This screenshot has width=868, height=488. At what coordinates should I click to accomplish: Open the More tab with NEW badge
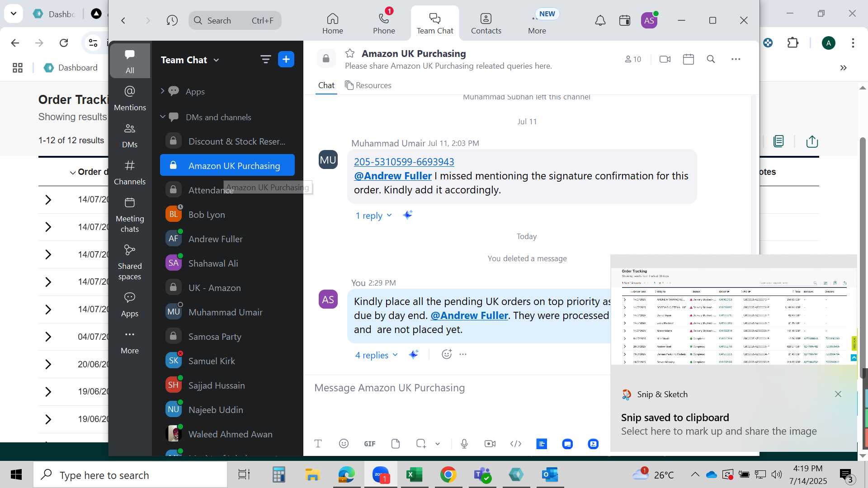click(x=537, y=23)
